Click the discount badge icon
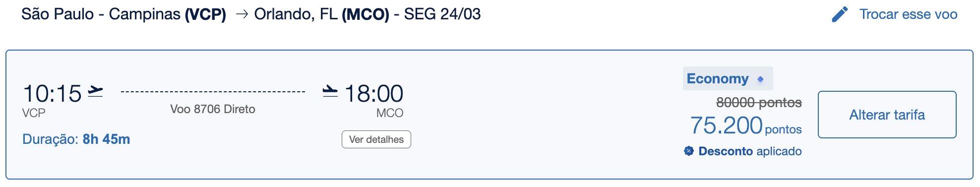 688,151
